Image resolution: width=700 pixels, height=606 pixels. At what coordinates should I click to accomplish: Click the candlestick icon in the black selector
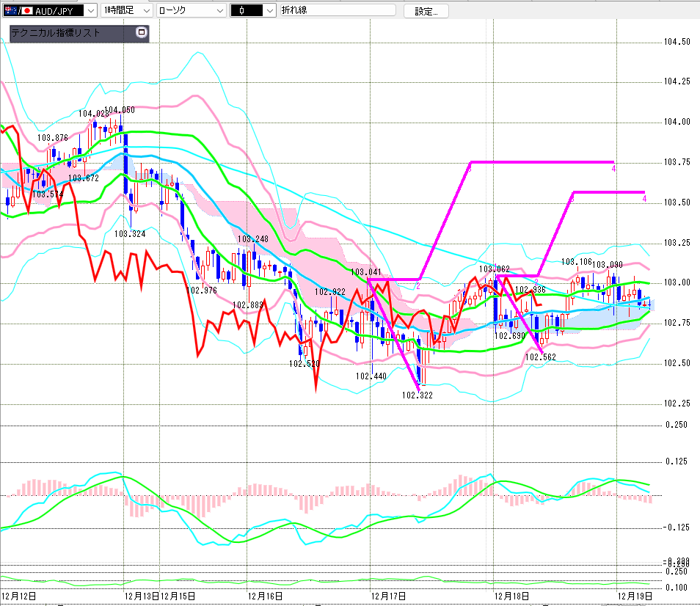tap(242, 10)
